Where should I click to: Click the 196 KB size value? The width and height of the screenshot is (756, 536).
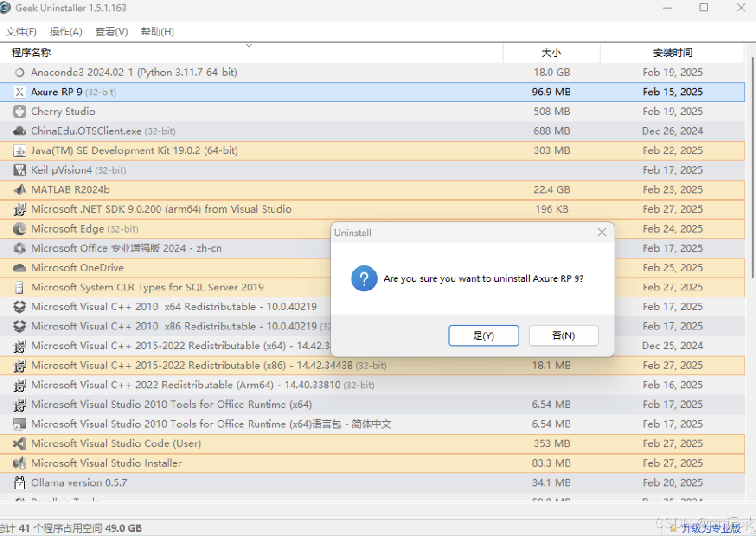click(552, 209)
